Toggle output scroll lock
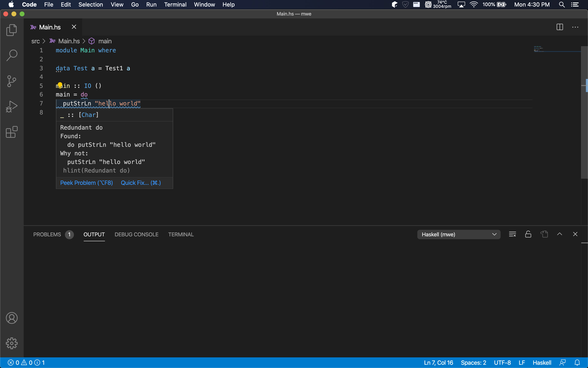 528,234
